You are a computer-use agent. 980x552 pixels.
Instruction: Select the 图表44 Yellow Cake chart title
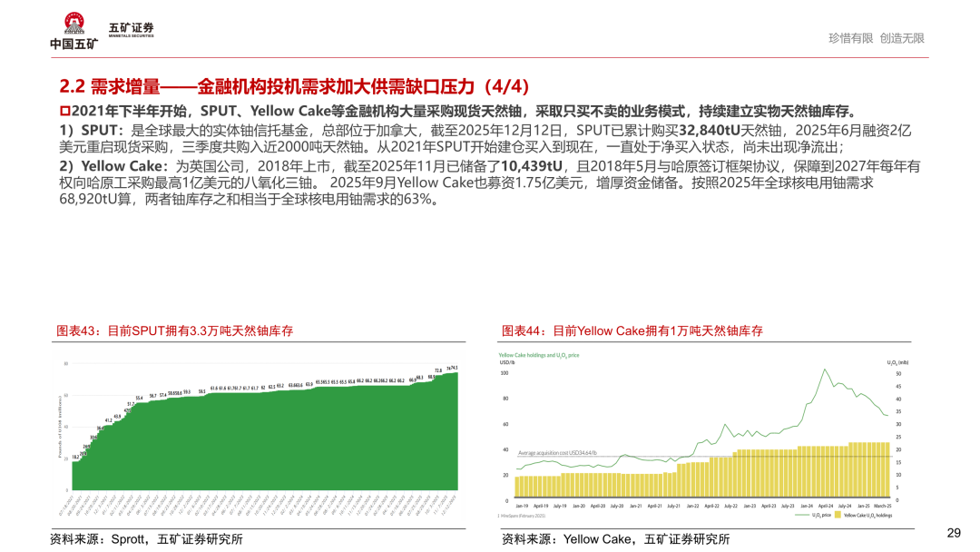coord(632,331)
